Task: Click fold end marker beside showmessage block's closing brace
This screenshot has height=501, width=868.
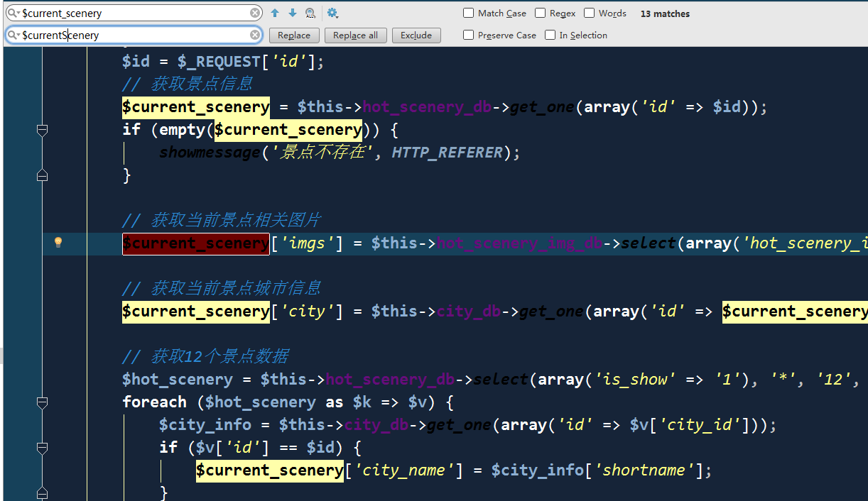Action: point(42,175)
